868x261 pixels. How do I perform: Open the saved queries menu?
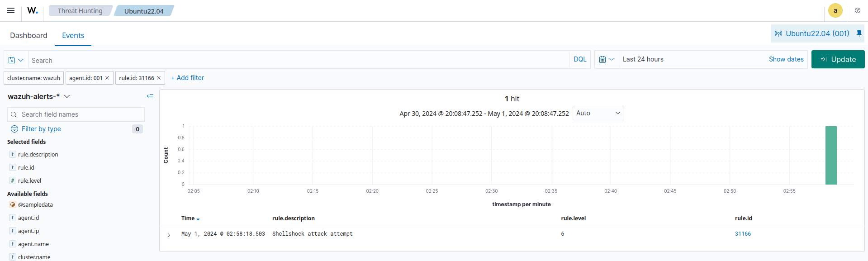click(x=16, y=60)
